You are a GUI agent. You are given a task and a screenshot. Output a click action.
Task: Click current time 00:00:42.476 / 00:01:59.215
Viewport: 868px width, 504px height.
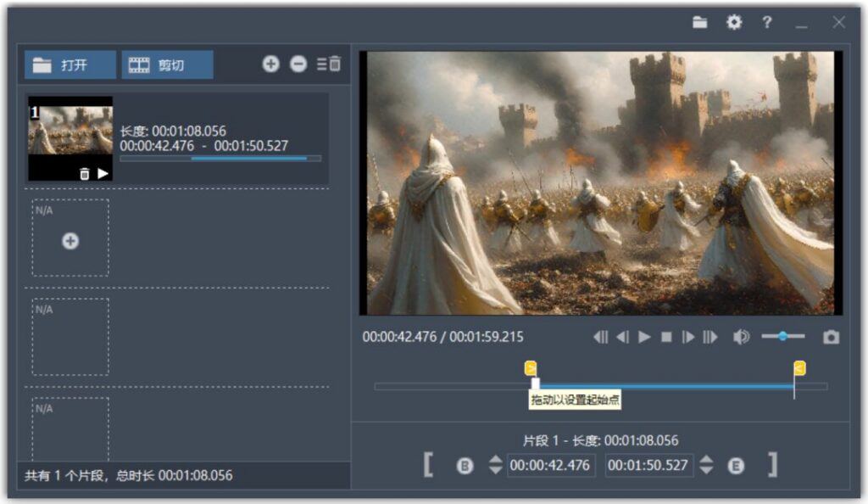(x=442, y=337)
